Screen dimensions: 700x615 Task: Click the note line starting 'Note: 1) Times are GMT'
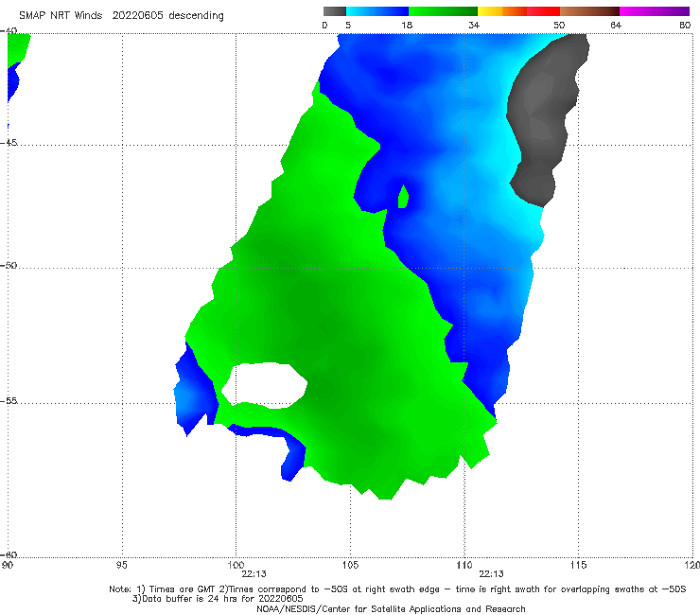tap(397, 589)
